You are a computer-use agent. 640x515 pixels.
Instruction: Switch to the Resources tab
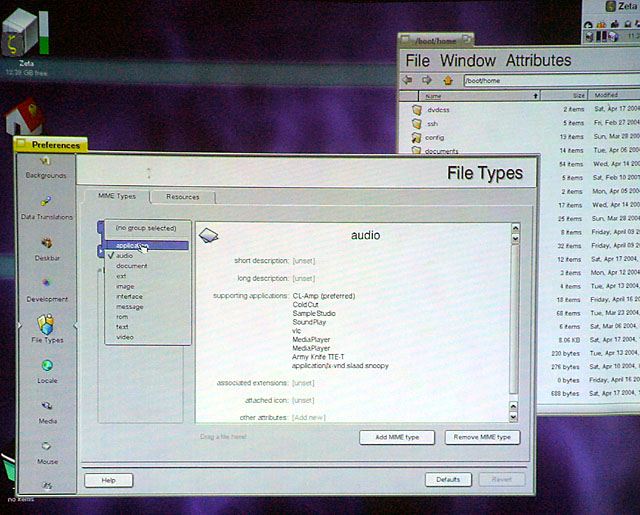[x=182, y=197]
